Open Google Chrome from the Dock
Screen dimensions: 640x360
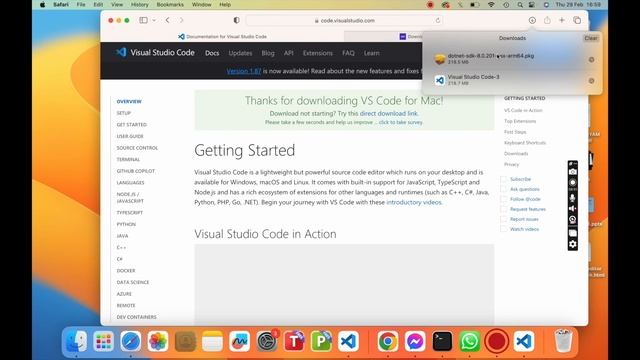click(388, 341)
